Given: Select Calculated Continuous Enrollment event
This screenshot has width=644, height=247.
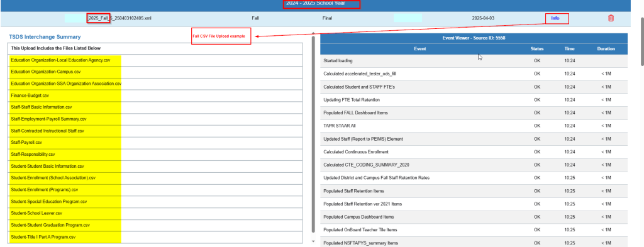Looking at the screenshot, I should point(474,152).
